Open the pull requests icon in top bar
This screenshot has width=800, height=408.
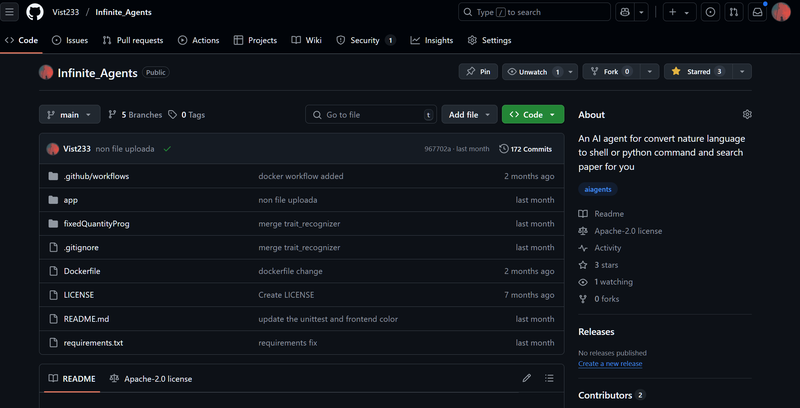(x=734, y=12)
